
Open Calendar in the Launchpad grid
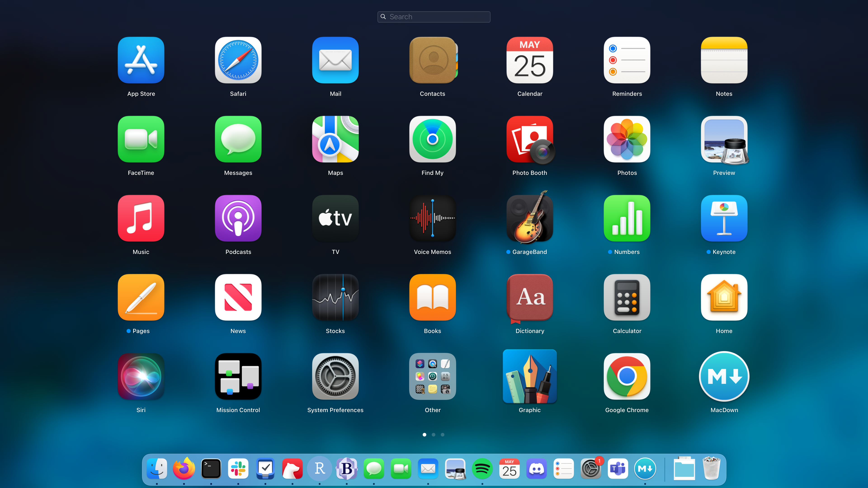point(530,60)
